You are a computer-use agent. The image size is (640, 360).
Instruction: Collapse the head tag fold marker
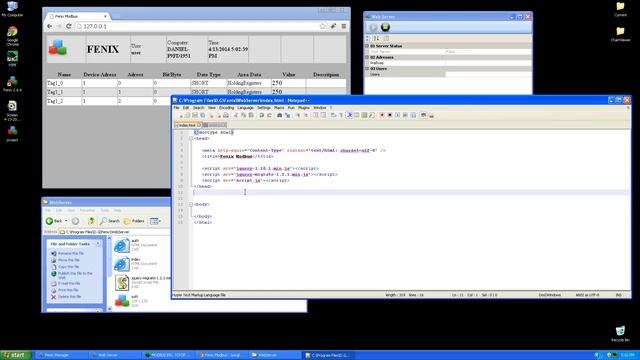[x=191, y=138]
